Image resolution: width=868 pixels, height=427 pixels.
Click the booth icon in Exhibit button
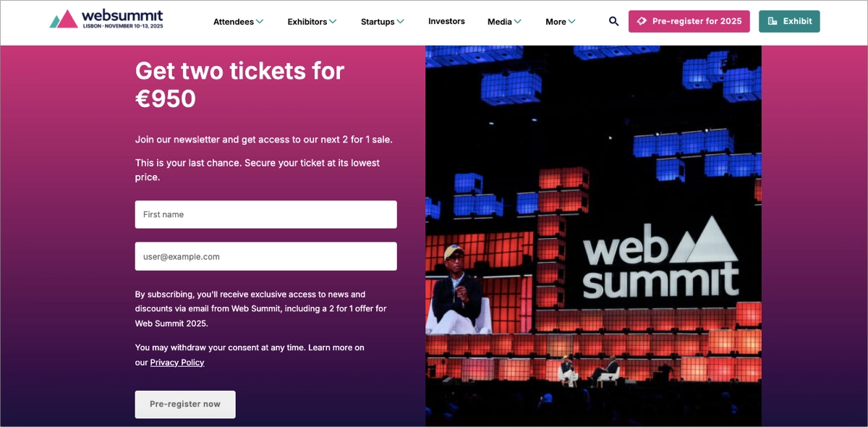(x=773, y=21)
